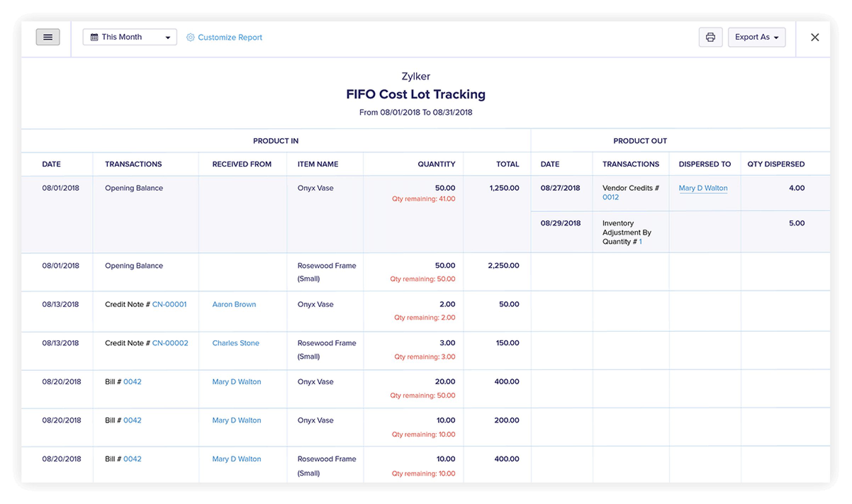Open Mary D Walton in Dispersed To
Viewport: 852px width, 504px height.
click(703, 188)
